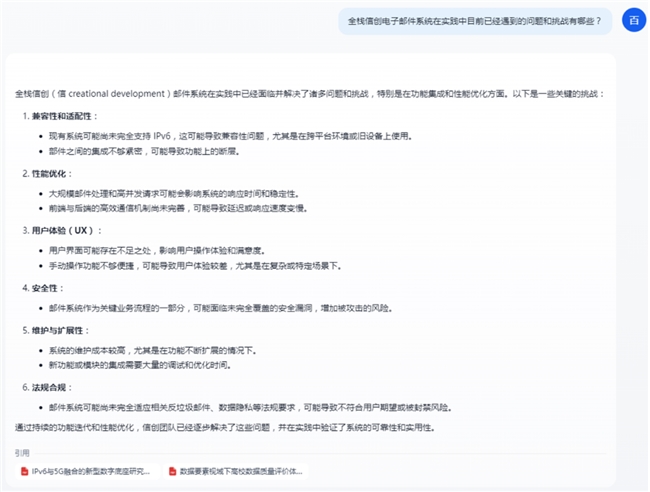Click the bullet about 反垃圾邮件、数据隐私 regulations

[250, 407]
